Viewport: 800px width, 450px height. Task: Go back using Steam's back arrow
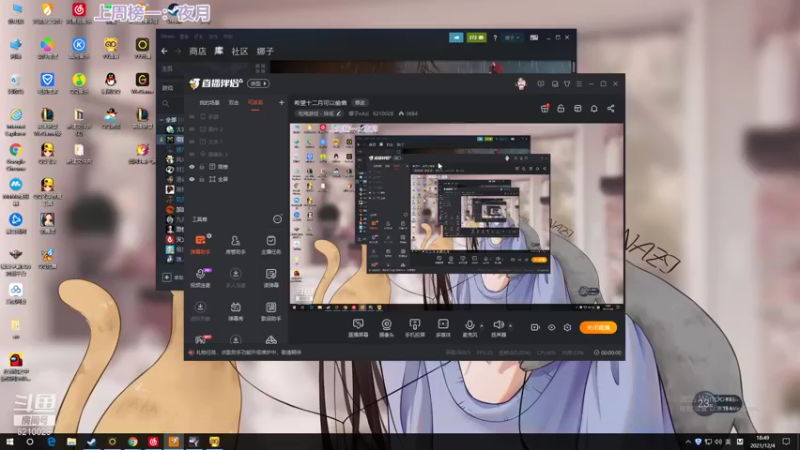coord(164,51)
